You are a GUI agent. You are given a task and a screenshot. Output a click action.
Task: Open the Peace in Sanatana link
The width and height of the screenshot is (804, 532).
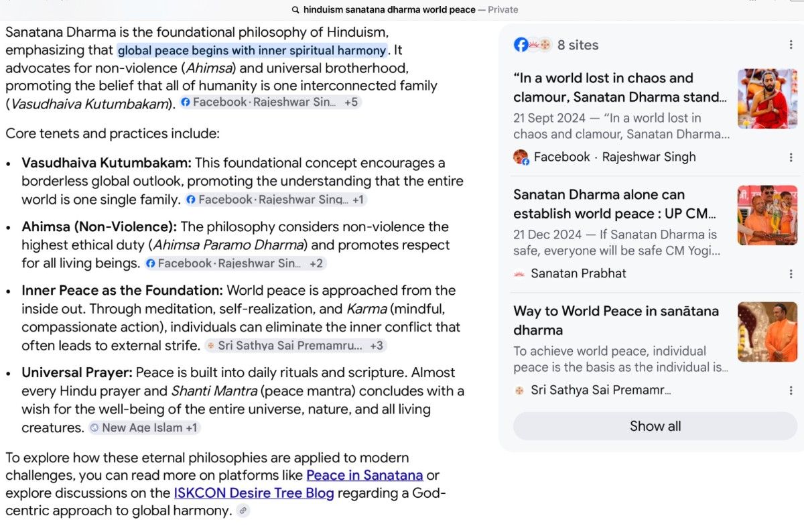point(364,475)
